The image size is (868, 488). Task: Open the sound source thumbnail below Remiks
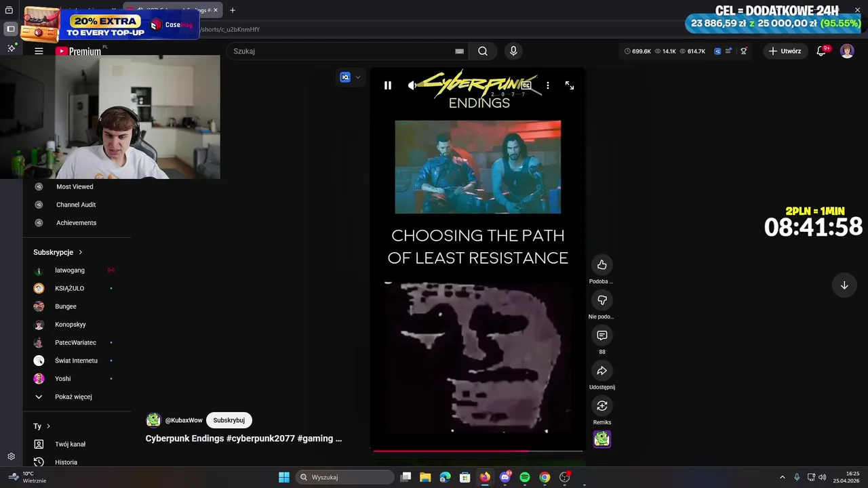point(601,439)
